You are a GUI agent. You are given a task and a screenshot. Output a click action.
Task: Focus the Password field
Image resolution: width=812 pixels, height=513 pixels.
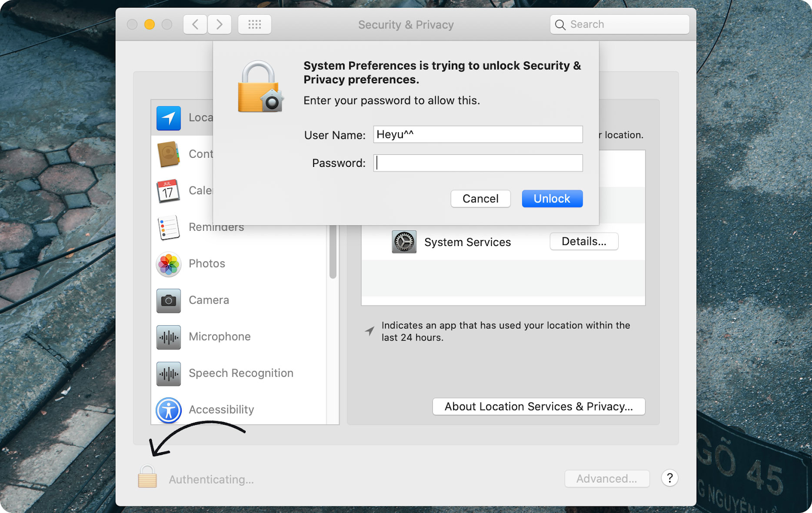click(478, 163)
